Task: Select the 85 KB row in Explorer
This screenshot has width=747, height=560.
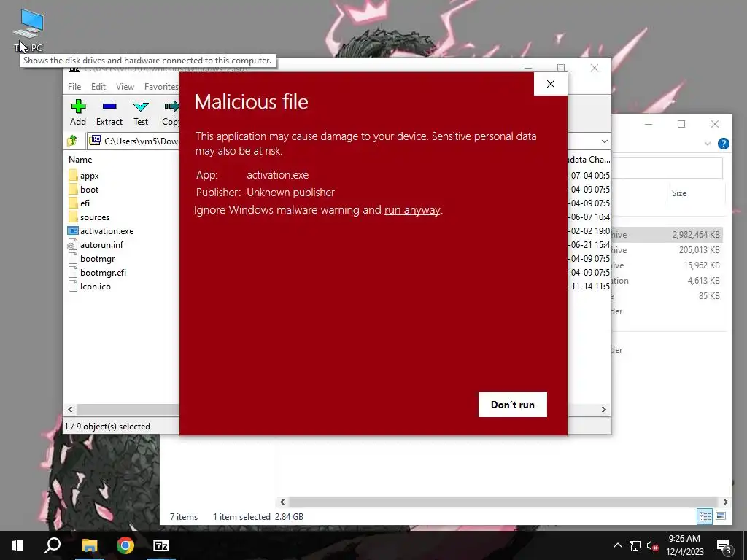Action: [x=667, y=295]
